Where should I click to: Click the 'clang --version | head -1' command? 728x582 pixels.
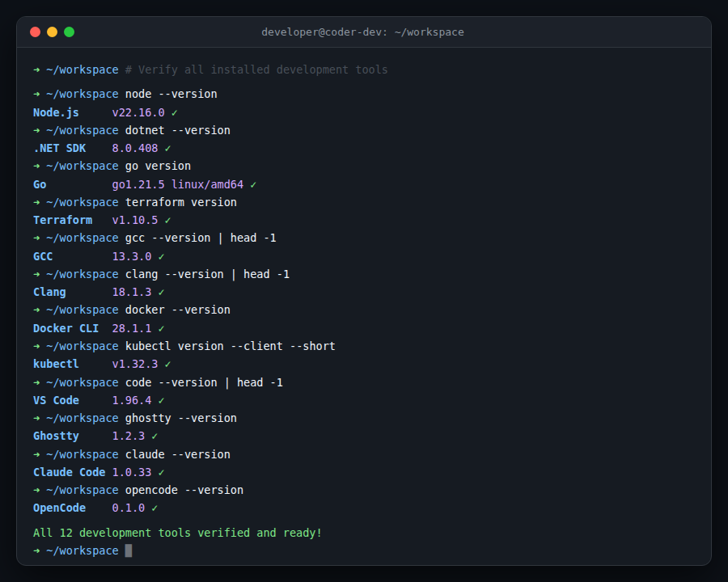point(208,274)
